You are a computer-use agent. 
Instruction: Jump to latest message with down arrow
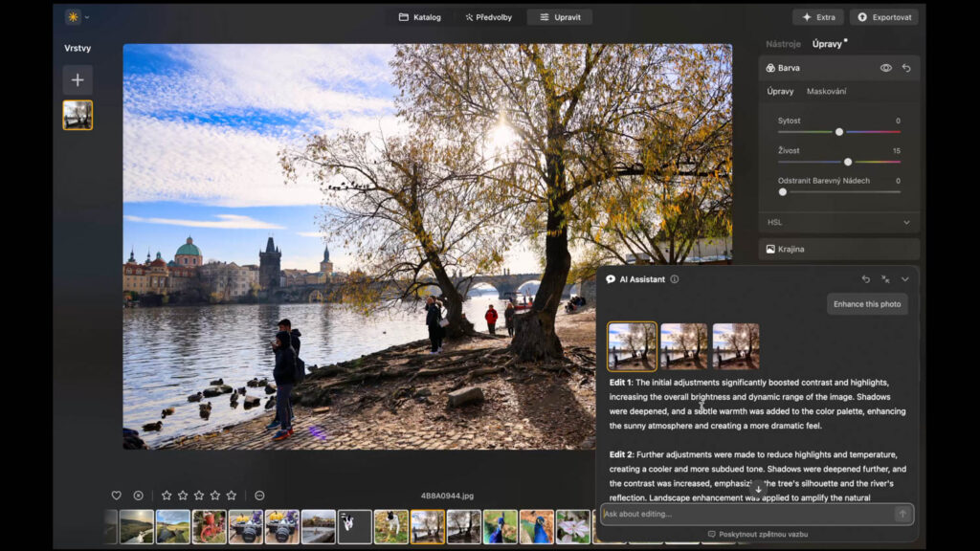758,489
